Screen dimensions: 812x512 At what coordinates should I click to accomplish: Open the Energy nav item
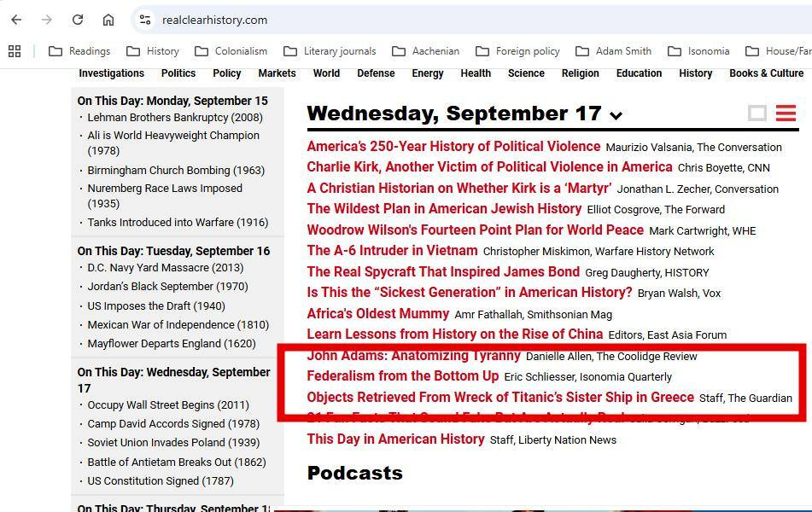point(428,73)
